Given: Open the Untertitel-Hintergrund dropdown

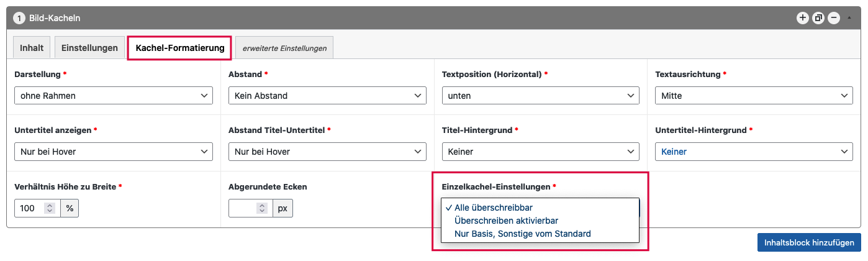Looking at the screenshot, I should pyautogui.click(x=754, y=152).
